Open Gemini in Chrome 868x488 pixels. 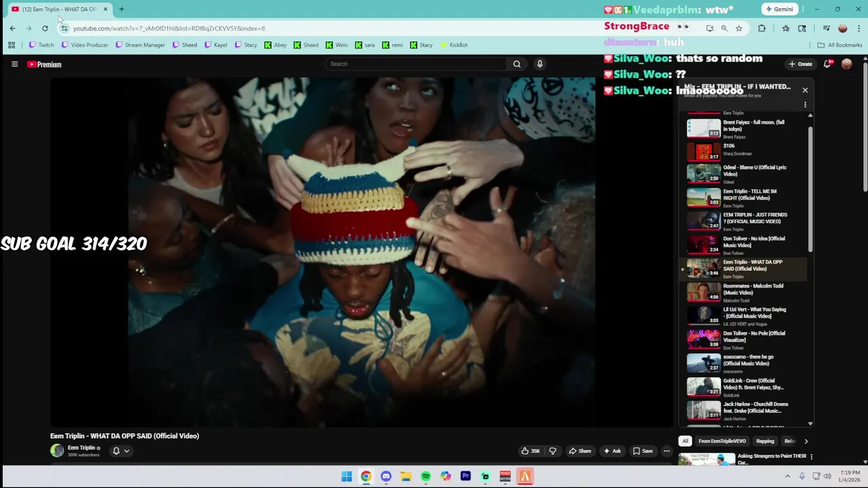point(778,9)
